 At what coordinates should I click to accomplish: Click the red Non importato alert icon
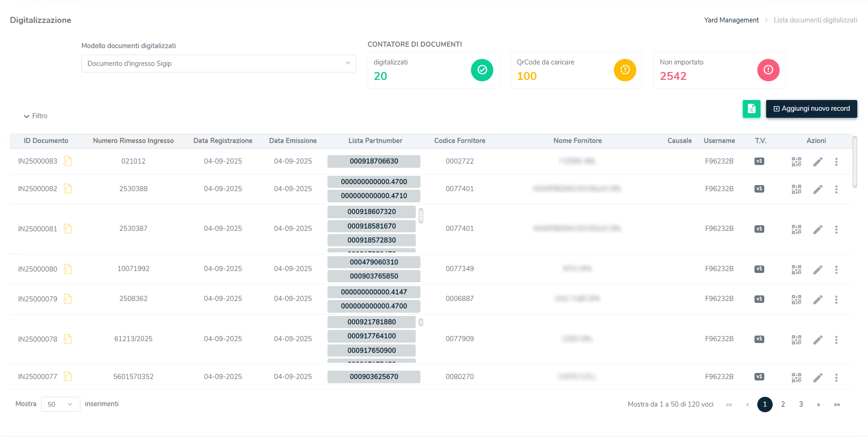[768, 70]
